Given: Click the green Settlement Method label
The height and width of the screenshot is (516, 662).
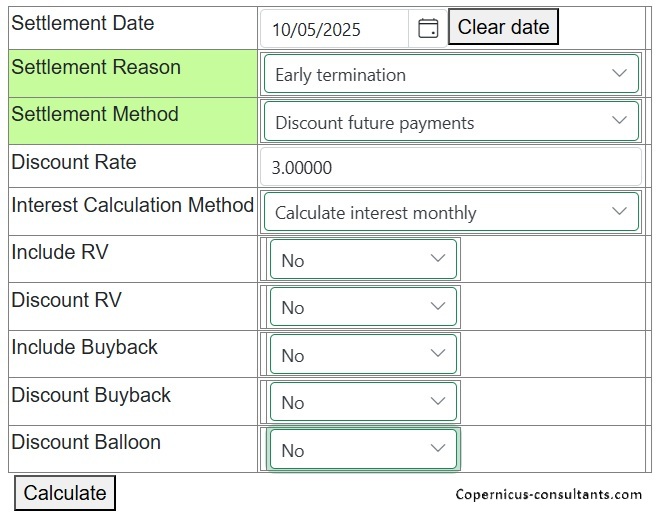Looking at the screenshot, I should coord(95,115).
